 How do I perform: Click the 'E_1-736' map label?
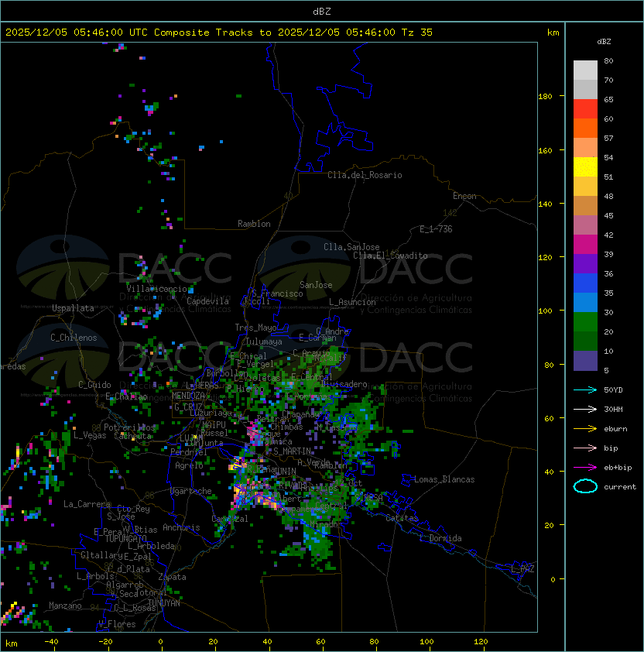[x=436, y=229]
